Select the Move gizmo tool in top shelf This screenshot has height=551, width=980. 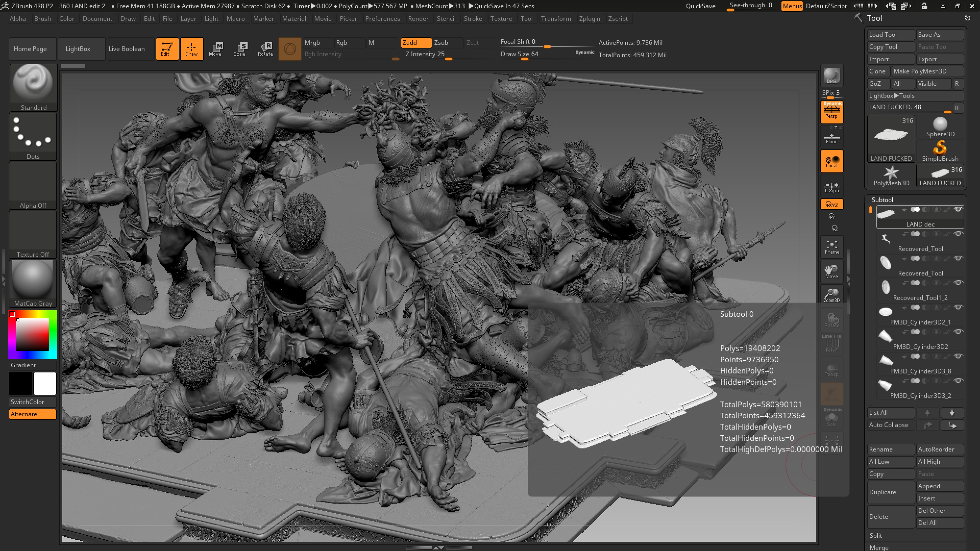pyautogui.click(x=216, y=49)
